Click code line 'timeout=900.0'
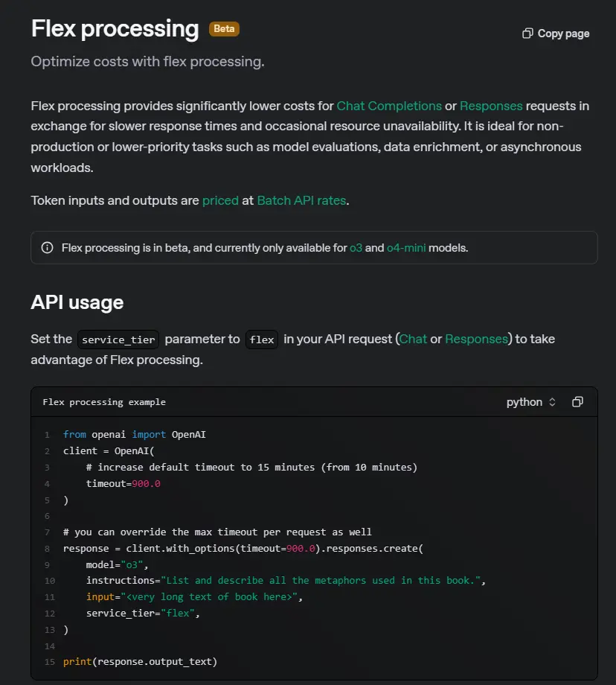Image resolution: width=616 pixels, height=685 pixels. pos(123,484)
